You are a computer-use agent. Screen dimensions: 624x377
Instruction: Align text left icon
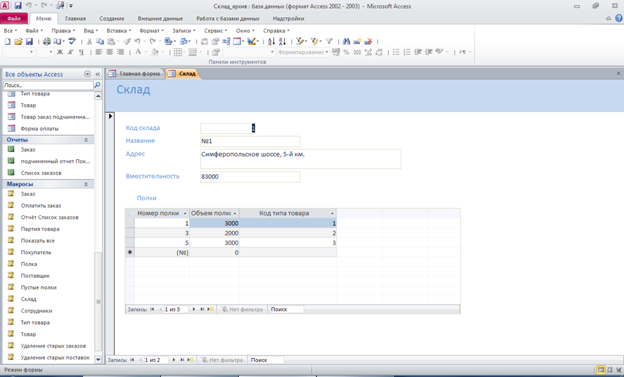[x=99, y=52]
